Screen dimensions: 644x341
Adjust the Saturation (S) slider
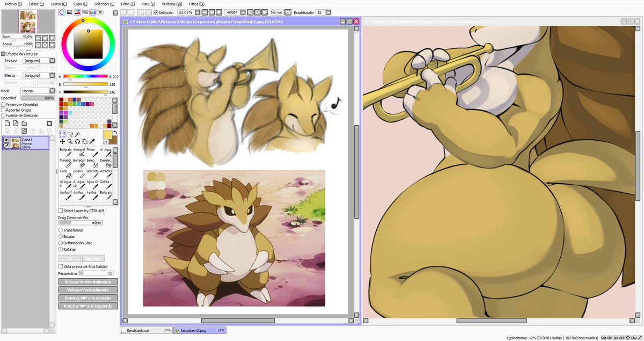[86, 84]
